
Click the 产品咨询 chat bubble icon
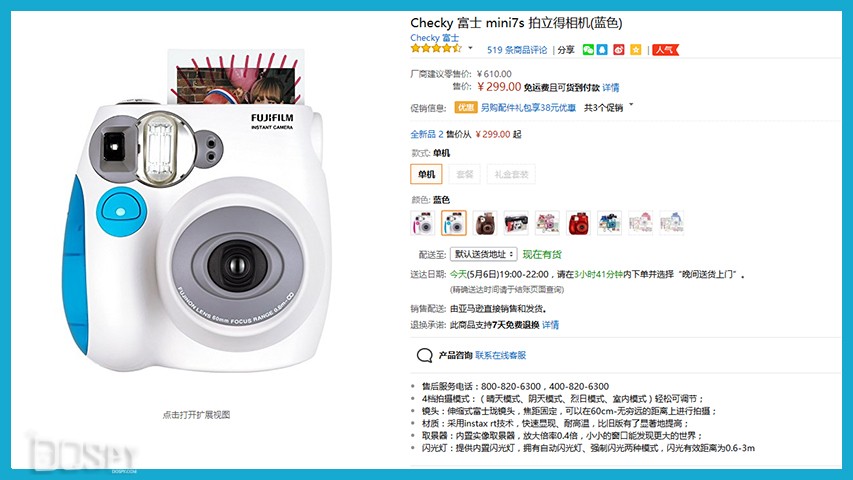(424, 355)
